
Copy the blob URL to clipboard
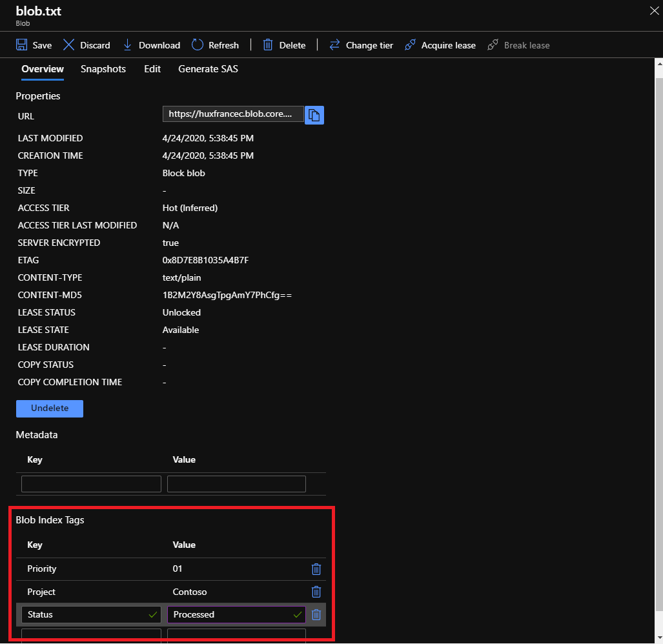point(314,115)
